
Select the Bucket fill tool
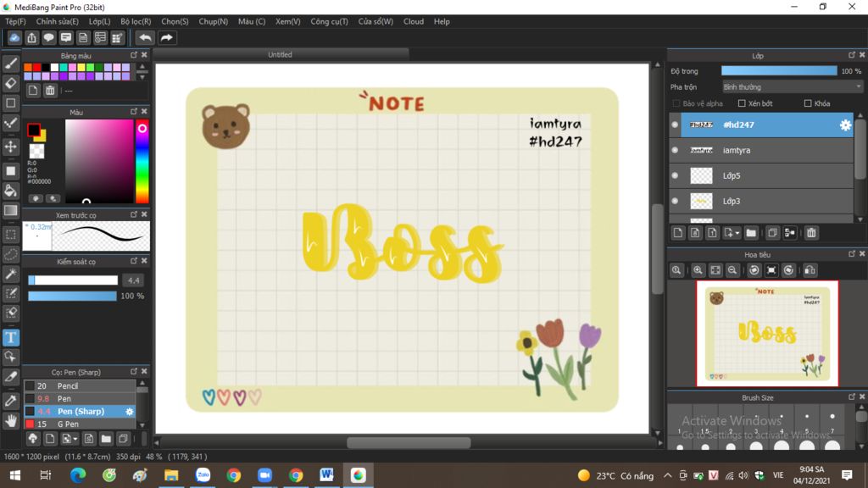coord(10,191)
